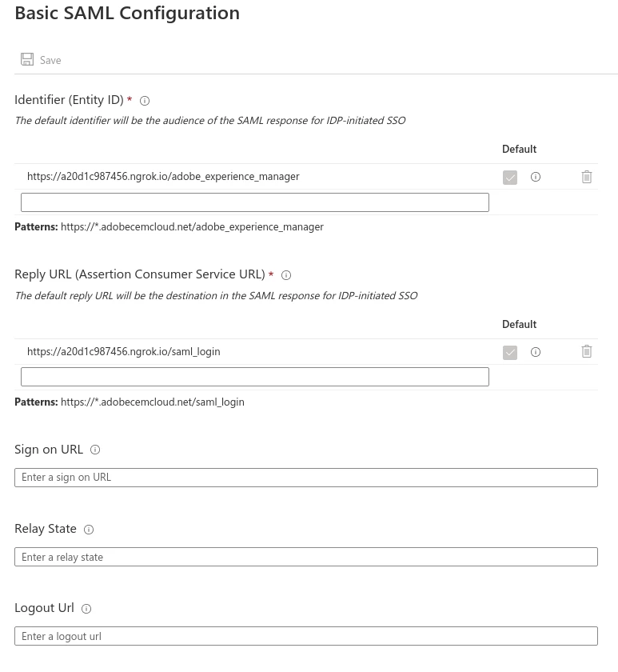Screen dimensions: 618x672
Task: Click info icon beside Identifier default checkbox
Action: [x=536, y=177]
